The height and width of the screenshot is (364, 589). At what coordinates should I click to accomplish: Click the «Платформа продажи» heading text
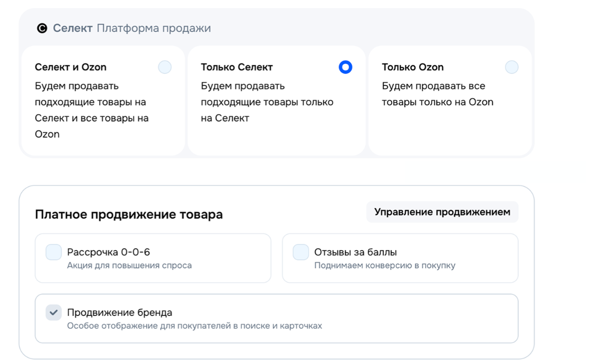pyautogui.click(x=153, y=28)
